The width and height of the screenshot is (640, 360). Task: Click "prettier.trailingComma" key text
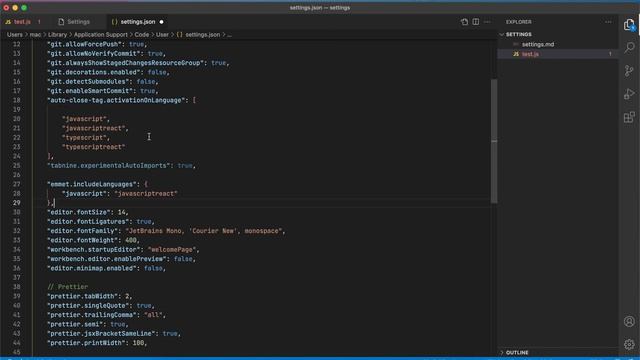coord(92,315)
